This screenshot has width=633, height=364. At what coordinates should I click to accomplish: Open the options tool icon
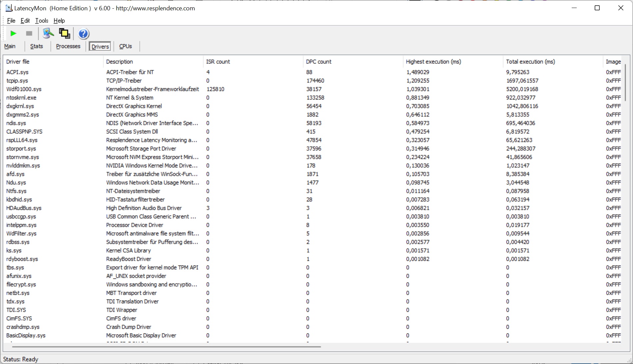pos(48,33)
